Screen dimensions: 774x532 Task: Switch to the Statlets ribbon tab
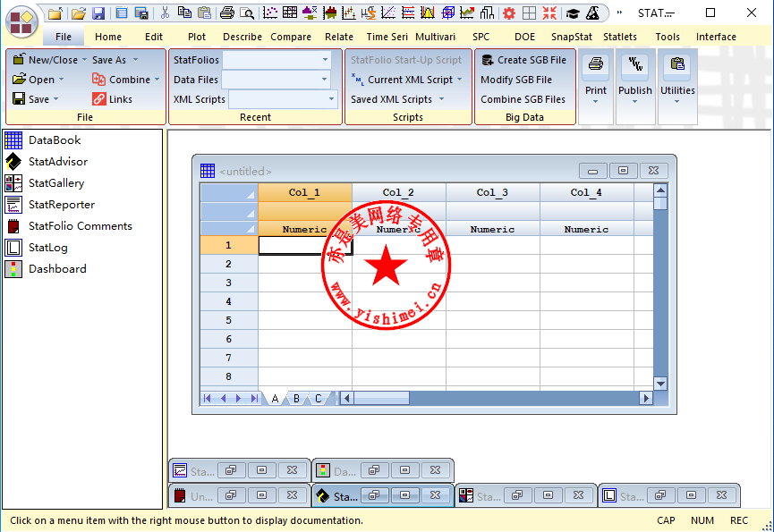tap(619, 37)
